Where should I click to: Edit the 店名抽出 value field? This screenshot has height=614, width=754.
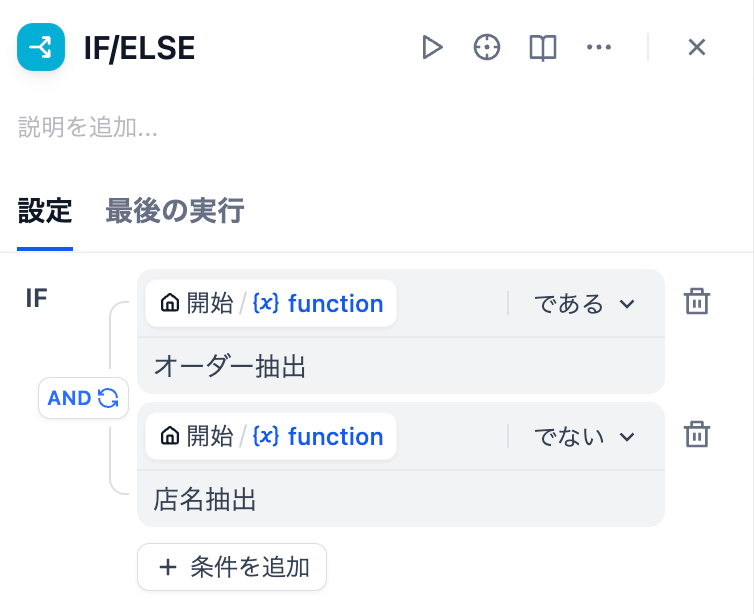tap(400, 499)
